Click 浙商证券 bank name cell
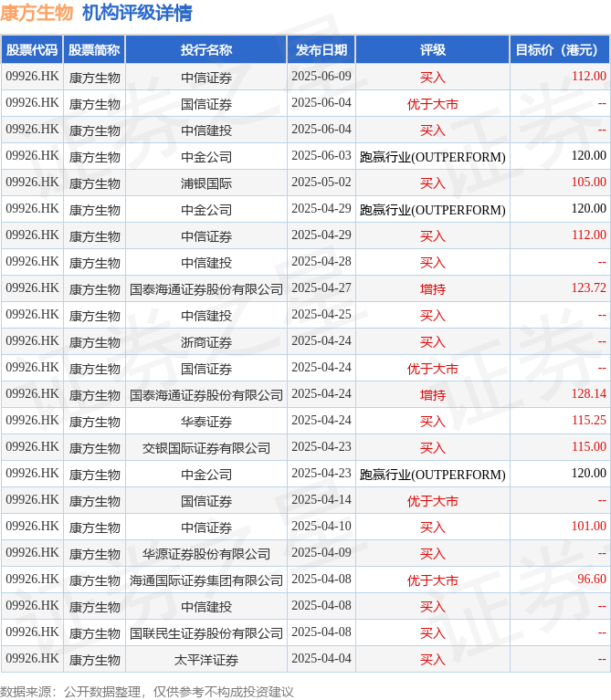Image resolution: width=611 pixels, height=700 pixels. (205, 342)
